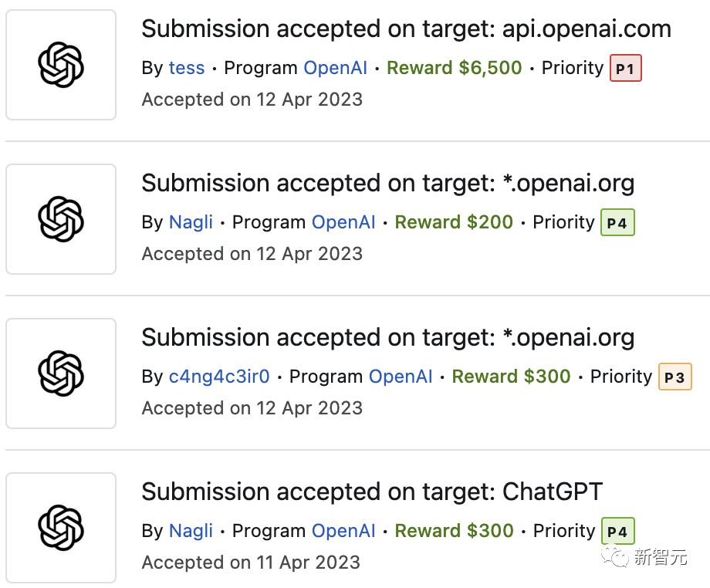Click OpenAI logo thumbnail of api.openai.com submission
The image size is (710, 588).
click(x=61, y=65)
